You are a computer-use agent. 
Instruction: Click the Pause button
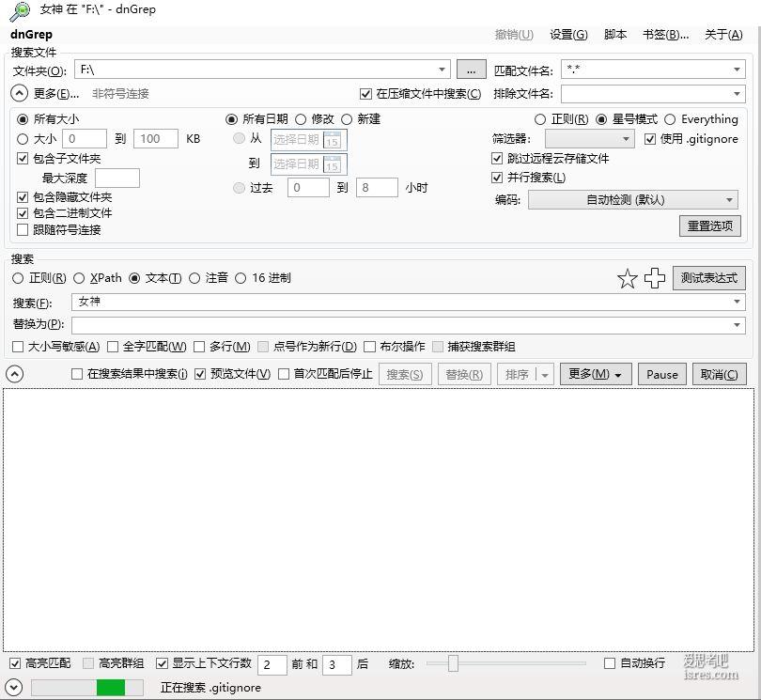[x=662, y=374]
